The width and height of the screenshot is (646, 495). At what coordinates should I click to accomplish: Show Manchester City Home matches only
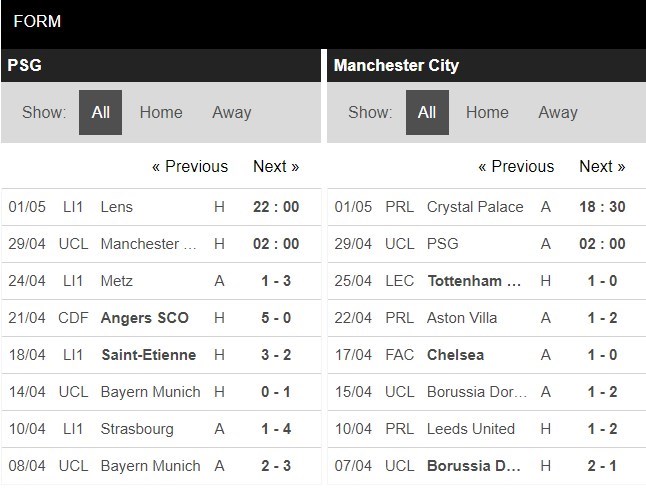pos(487,112)
